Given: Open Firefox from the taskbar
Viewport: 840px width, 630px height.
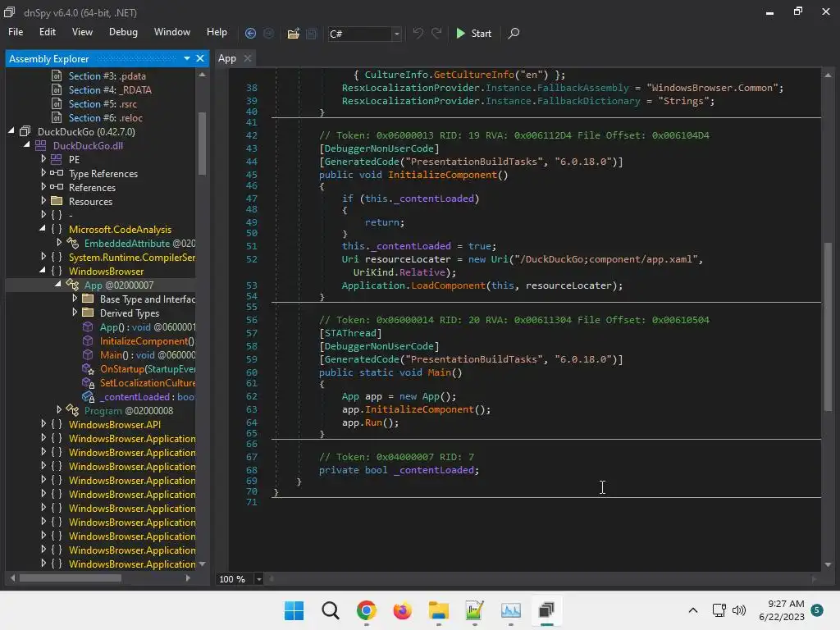Looking at the screenshot, I should point(402,610).
